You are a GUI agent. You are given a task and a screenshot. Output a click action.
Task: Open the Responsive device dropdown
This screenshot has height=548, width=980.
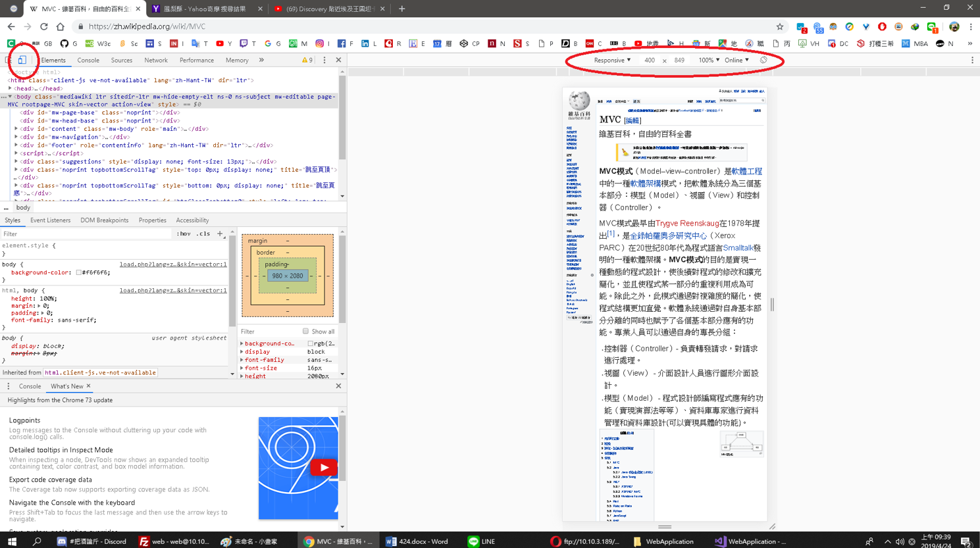pos(612,60)
